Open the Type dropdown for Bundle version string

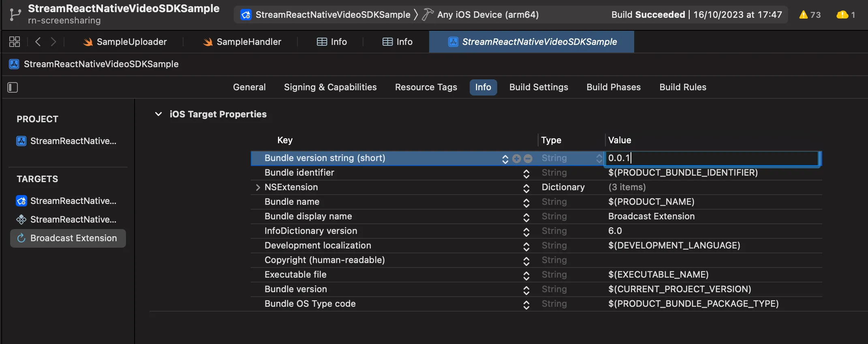click(x=599, y=159)
